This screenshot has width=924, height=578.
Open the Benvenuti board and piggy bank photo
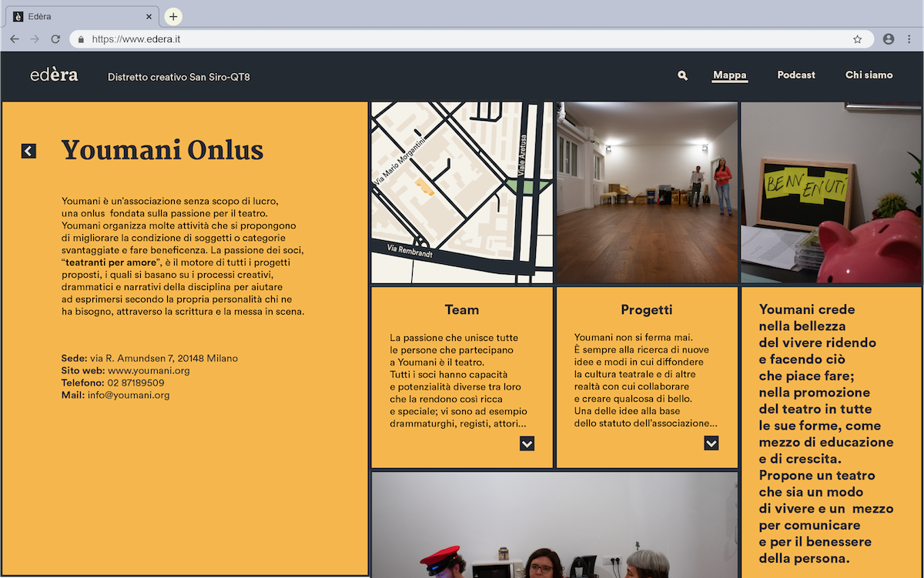tap(832, 192)
